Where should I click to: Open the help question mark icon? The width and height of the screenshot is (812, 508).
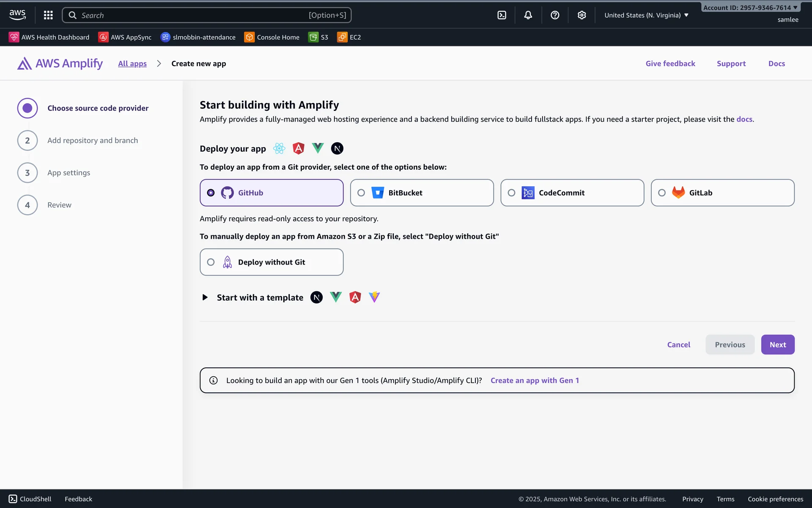click(x=555, y=15)
